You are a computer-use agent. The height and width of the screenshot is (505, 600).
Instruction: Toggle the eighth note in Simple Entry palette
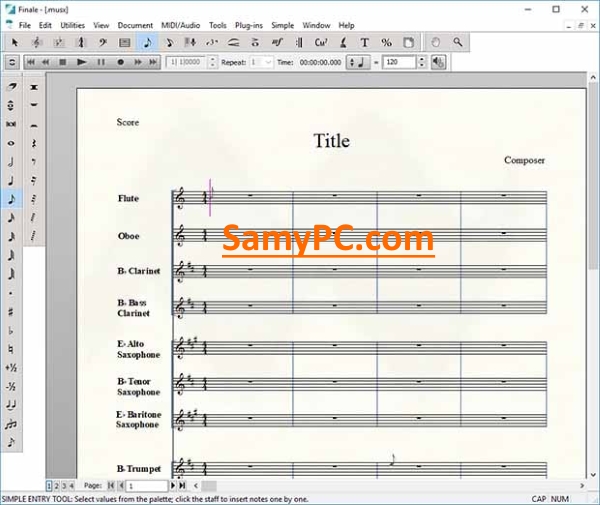point(11,199)
